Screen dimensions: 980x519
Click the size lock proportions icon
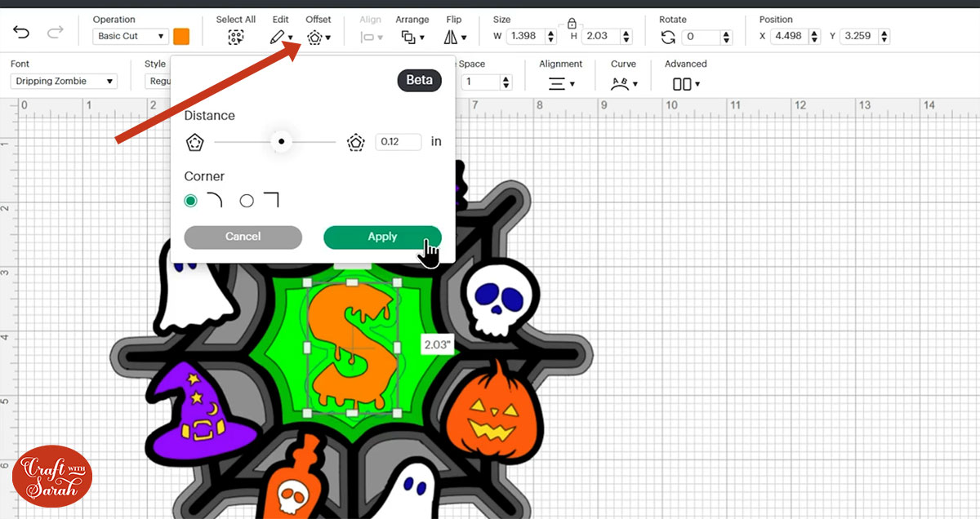tap(572, 23)
